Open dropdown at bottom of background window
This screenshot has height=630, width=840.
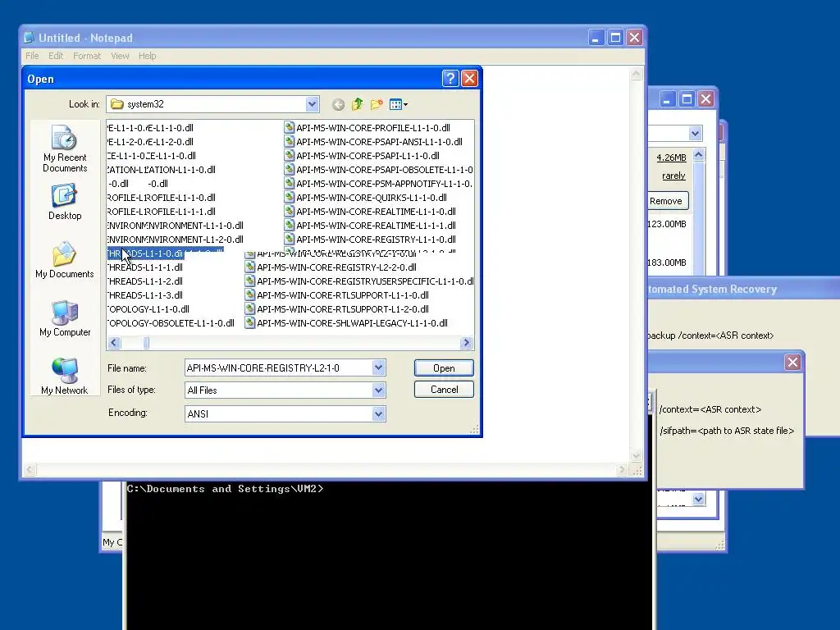pos(698,500)
